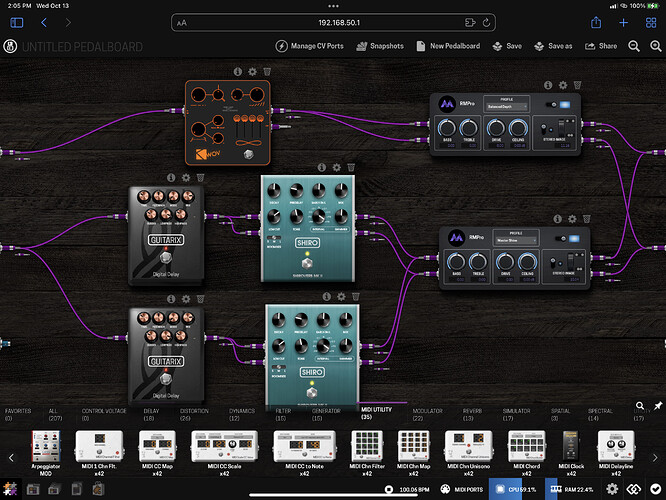Click the Bass knob on upper RMPro
The width and height of the screenshot is (666, 500).
coord(447,127)
